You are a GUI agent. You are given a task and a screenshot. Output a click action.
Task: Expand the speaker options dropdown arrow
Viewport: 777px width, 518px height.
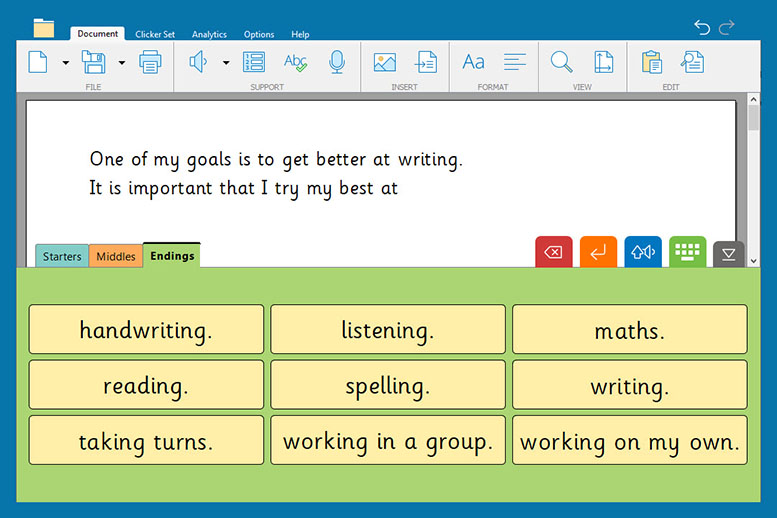pyautogui.click(x=226, y=63)
